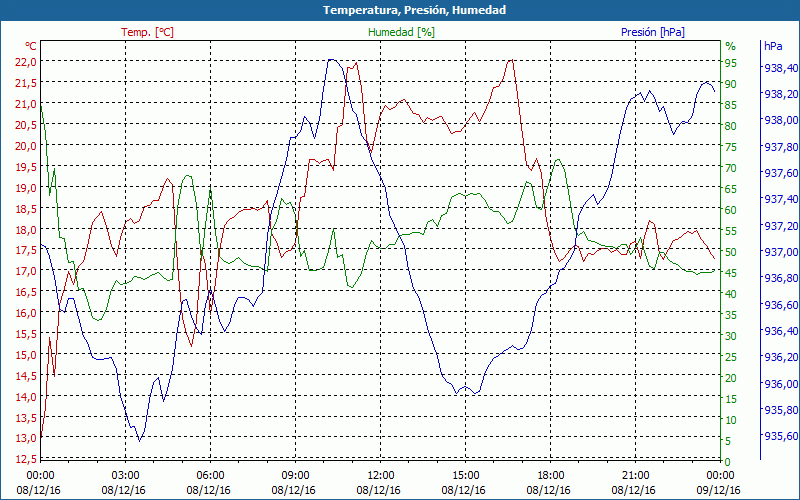Screen dimensions: 800x500
Task: Click the '15,5' temperature axis value
Action: coord(26,334)
